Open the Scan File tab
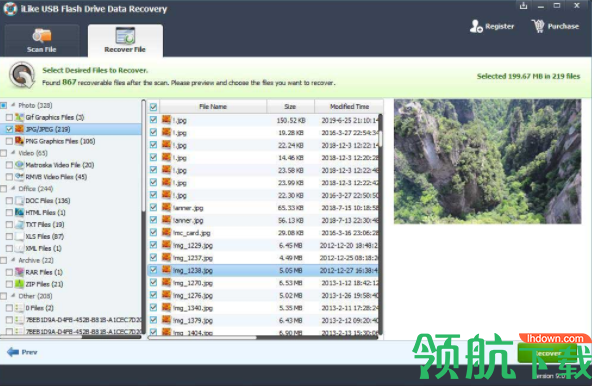This screenshot has height=386, width=592. pyautogui.click(x=42, y=40)
